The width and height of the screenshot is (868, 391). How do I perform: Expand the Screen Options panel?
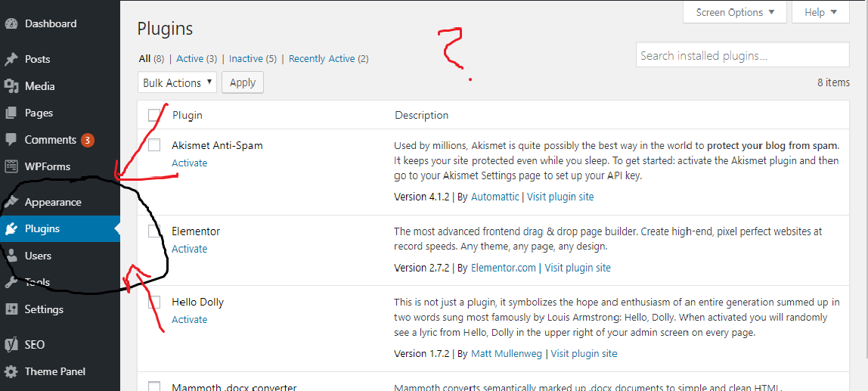pos(735,12)
